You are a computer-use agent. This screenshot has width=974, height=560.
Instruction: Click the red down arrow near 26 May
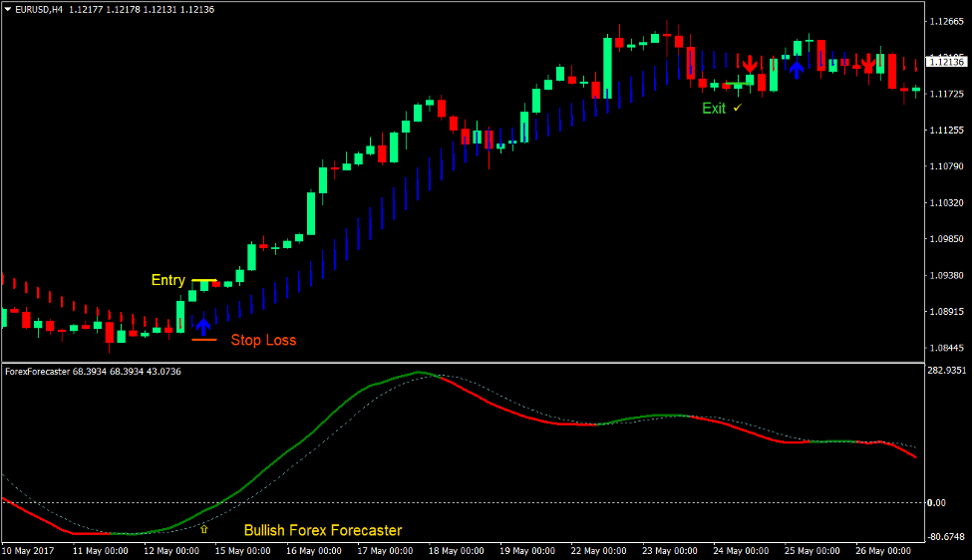[x=868, y=63]
